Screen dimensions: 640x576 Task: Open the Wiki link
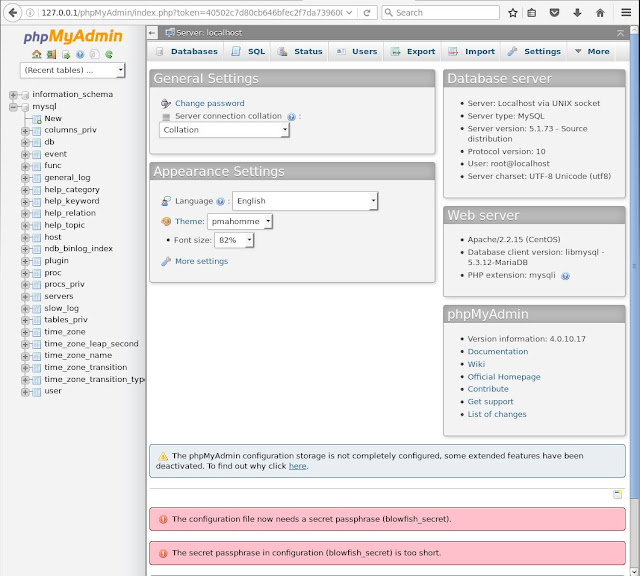click(476, 364)
